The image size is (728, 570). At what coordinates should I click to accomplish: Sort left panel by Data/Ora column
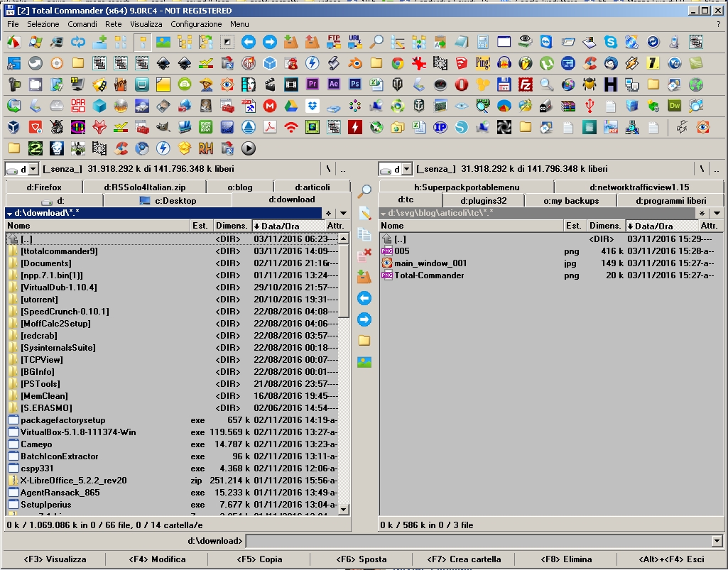click(x=288, y=226)
